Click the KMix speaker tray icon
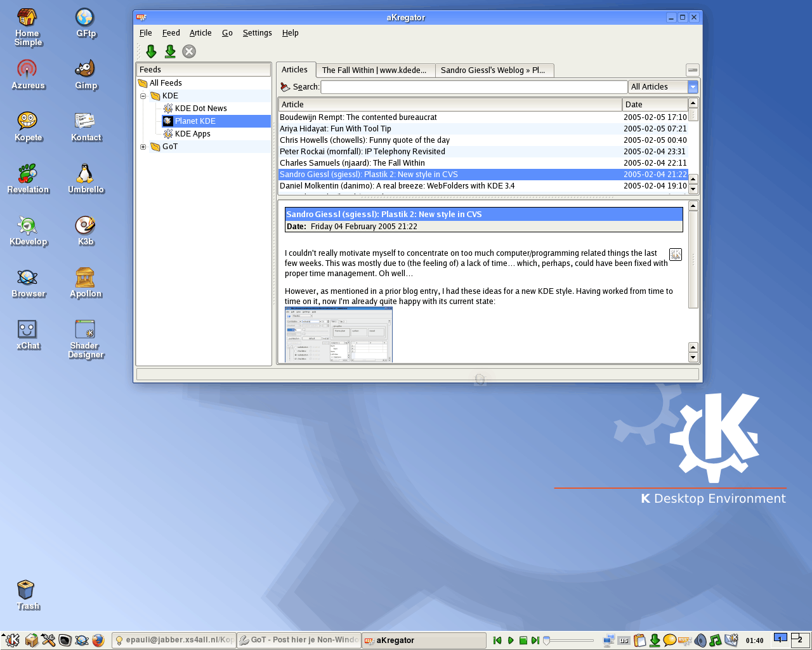This screenshot has height=650, width=812. pyautogui.click(x=700, y=640)
